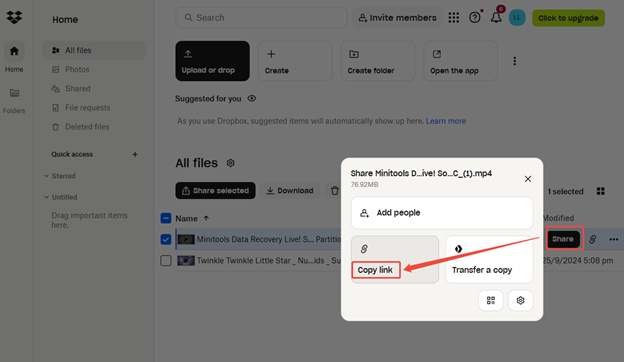Screen dimensions: 624x362
Task: Click the help question mark icon
Action: pyautogui.click(x=474, y=18)
